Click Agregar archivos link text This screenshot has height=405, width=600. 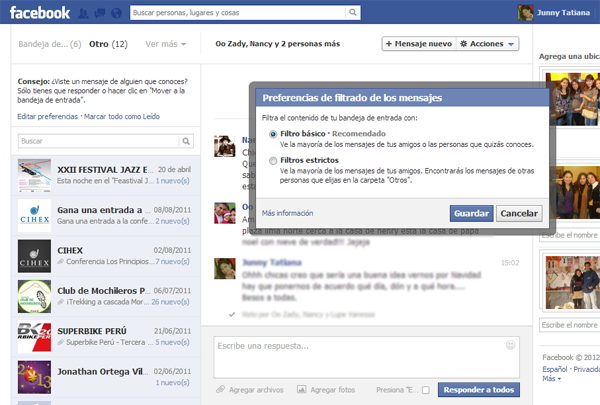(256, 390)
